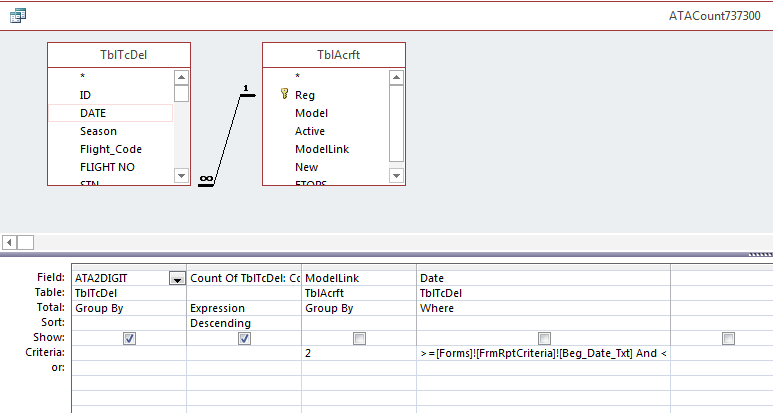The height and width of the screenshot is (413, 773).
Task: Click the Expression total cell
Action: click(x=244, y=308)
